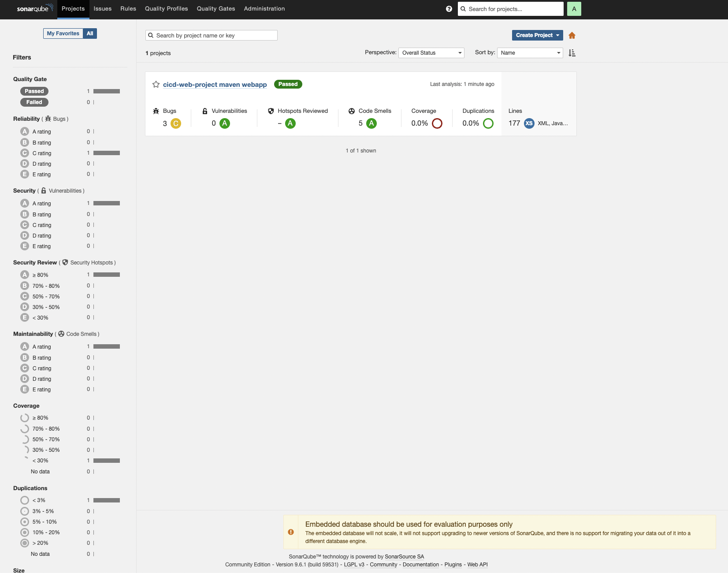The image size is (728, 573).
Task: Visit the SonarSource SA link
Action: [405, 557]
